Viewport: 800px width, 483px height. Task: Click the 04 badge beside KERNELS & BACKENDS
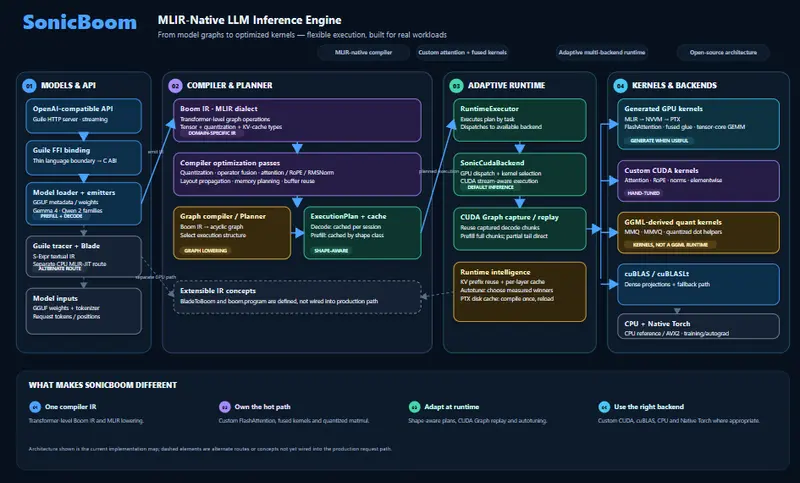coord(620,86)
